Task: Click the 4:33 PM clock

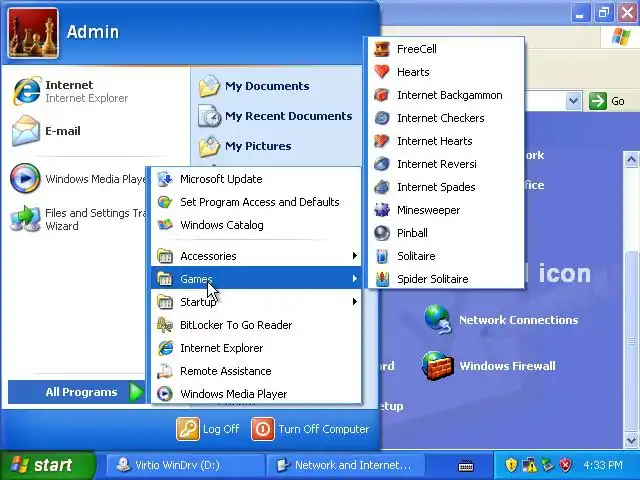Action: pyautogui.click(x=603, y=465)
